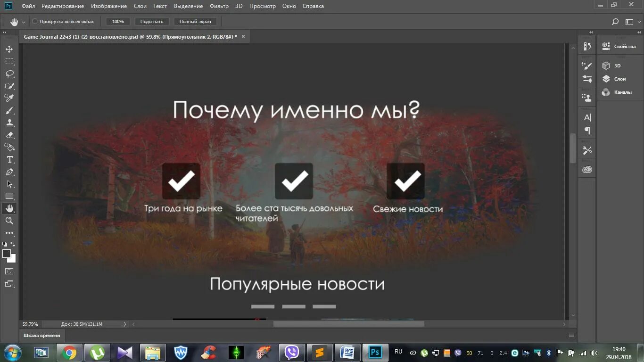Open the Редактирование menu
The width and height of the screenshot is (644, 362).
point(63,6)
